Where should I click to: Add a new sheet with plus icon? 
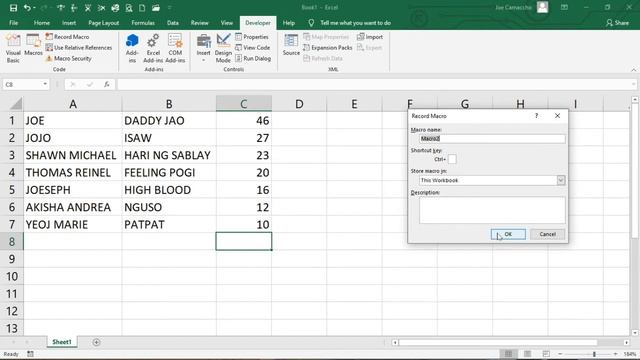point(96,342)
